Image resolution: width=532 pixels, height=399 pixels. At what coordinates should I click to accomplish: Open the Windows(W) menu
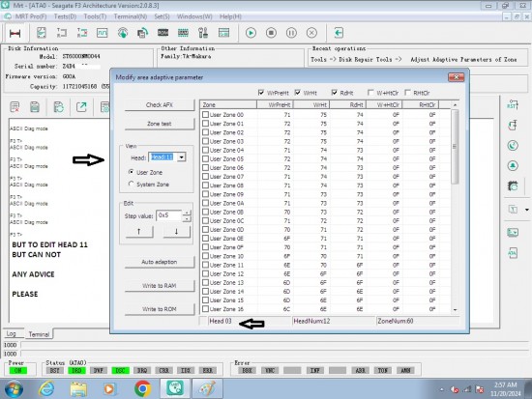[194, 16]
